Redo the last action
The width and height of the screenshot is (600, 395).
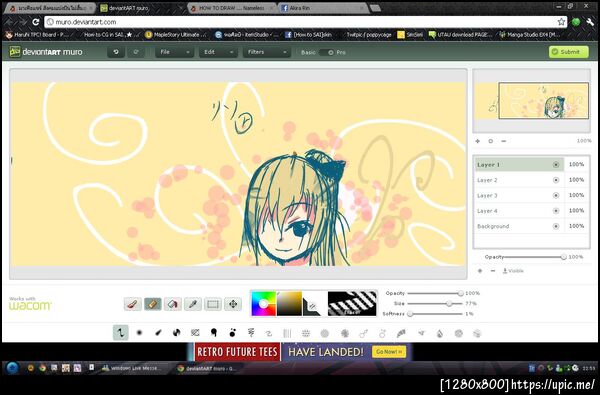136,52
